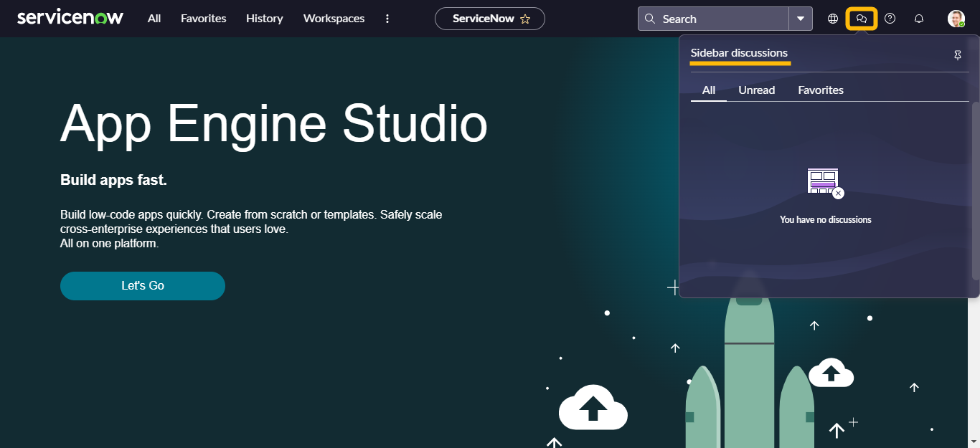This screenshot has width=980, height=448.
Task: Click inside the Search input field
Action: 721,19
